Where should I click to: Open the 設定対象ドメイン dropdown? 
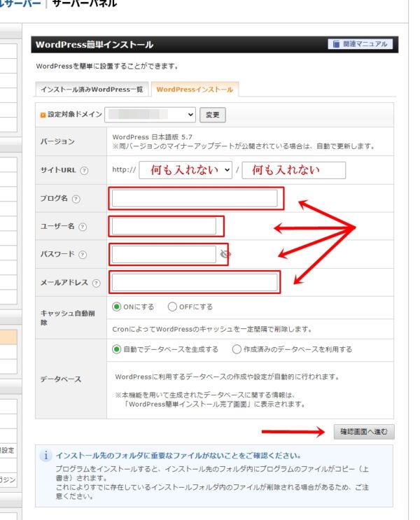click(x=150, y=114)
